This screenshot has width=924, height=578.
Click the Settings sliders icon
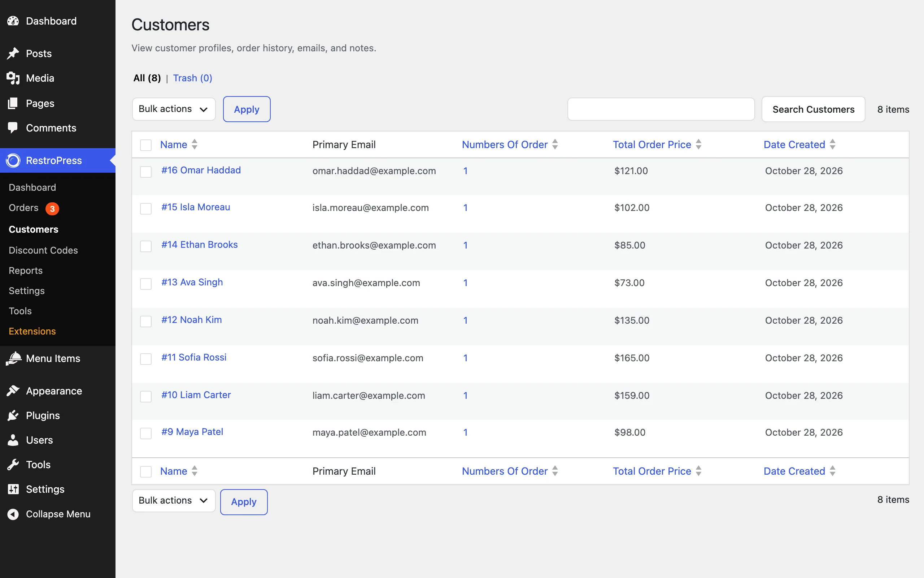(x=13, y=489)
